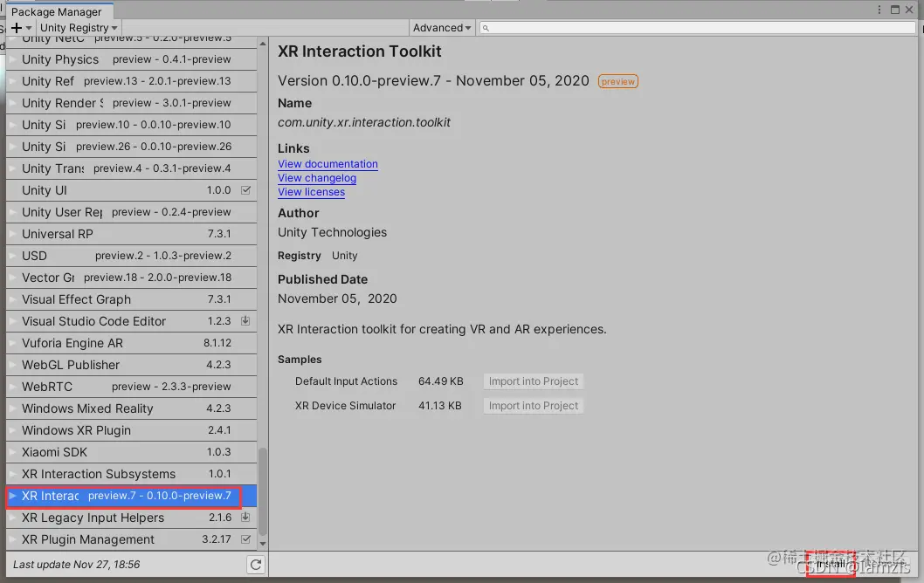Select the Unity Trans preview.4 package row
Image resolution: width=924 pixels, height=583 pixels.
pyautogui.click(x=131, y=168)
